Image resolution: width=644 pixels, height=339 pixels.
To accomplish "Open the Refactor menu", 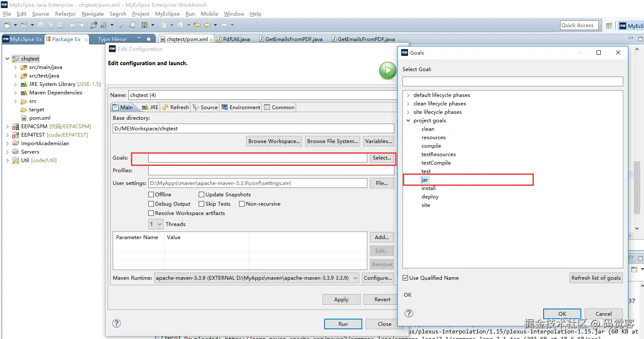I will click(65, 14).
